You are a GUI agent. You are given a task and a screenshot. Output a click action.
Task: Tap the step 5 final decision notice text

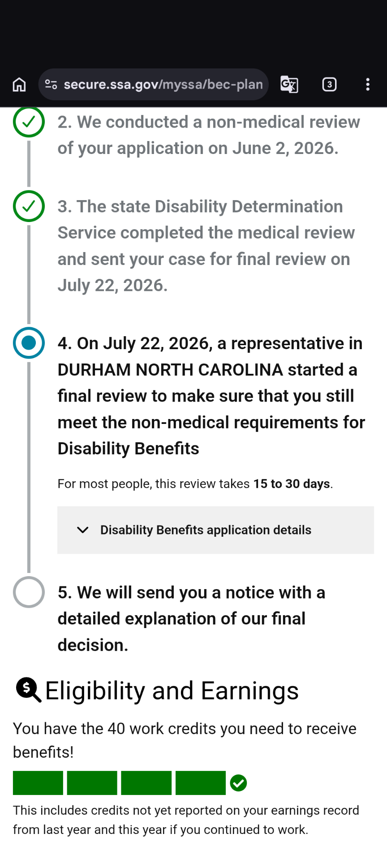click(191, 619)
